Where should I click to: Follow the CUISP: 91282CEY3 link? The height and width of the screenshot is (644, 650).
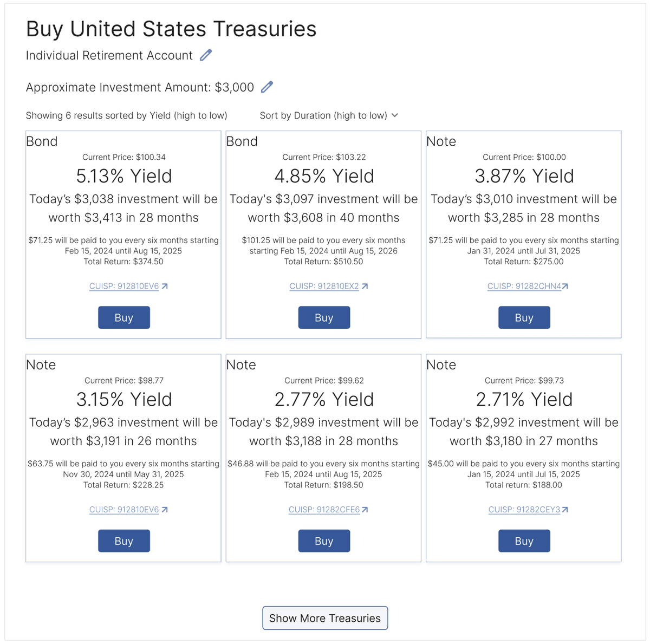(524, 510)
